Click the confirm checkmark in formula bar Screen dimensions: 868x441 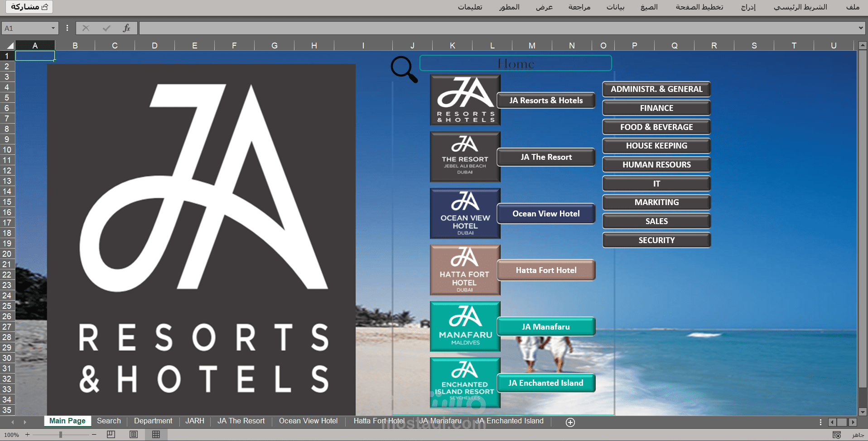[106, 28]
